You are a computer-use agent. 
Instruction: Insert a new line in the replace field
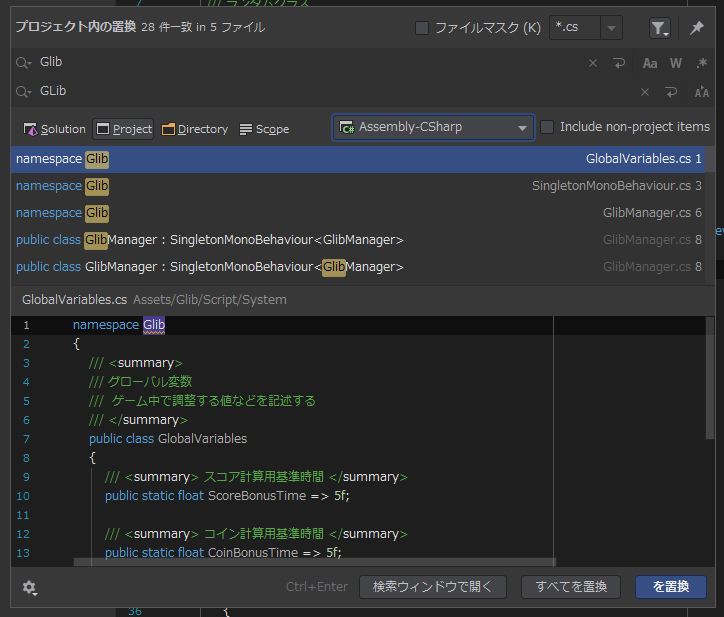tap(671, 92)
